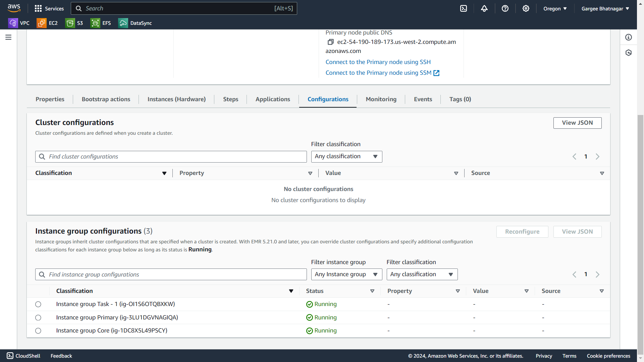
Task: Open the CloudShell icon in top bar
Action: point(464,8)
